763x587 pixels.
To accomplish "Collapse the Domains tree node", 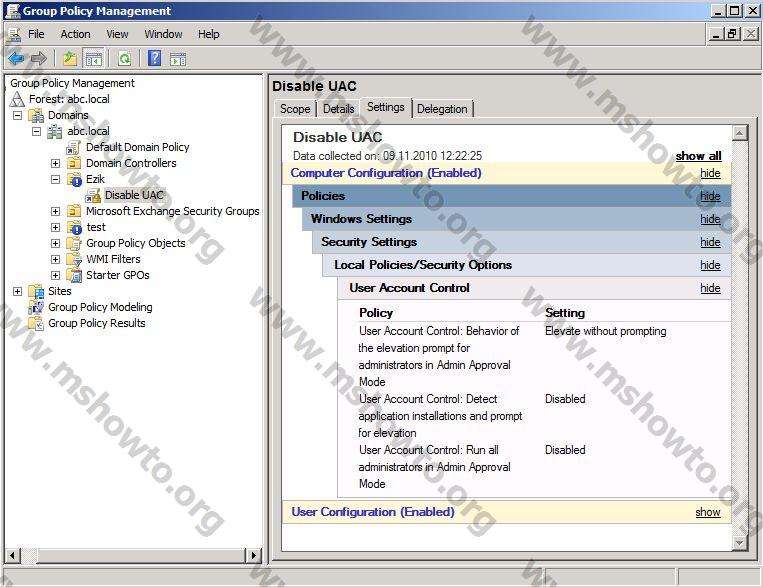I will (18, 115).
